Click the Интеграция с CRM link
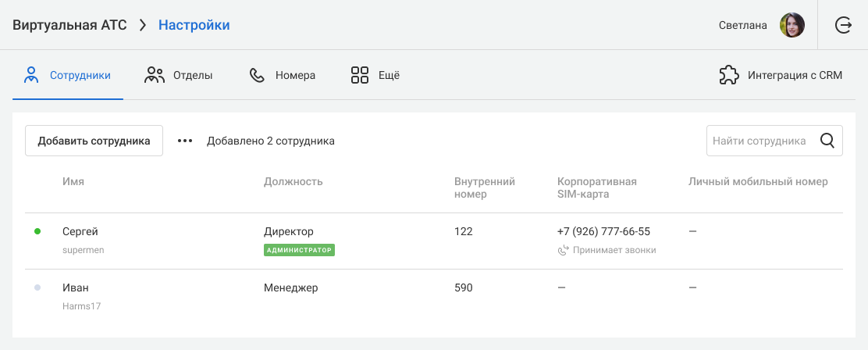The width and height of the screenshot is (868, 350). 781,75
